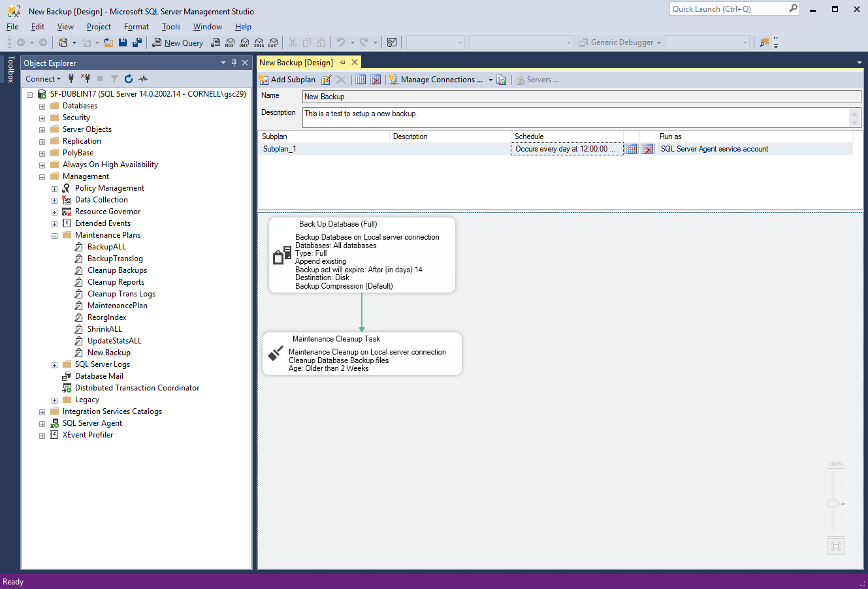The height and width of the screenshot is (589, 868).
Task: Click the Find in Files toolbar icon
Action: (764, 42)
